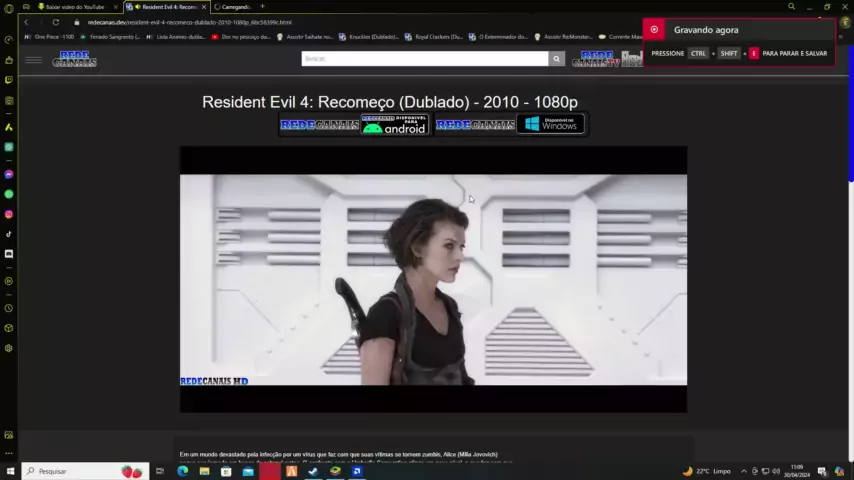Click the Rede Canais logo in the header
Viewport: 854px width, 480px height.
pyautogui.click(x=74, y=60)
